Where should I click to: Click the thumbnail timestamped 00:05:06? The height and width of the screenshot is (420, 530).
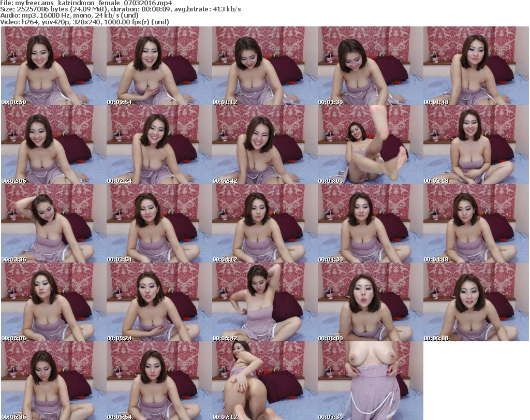53,302
